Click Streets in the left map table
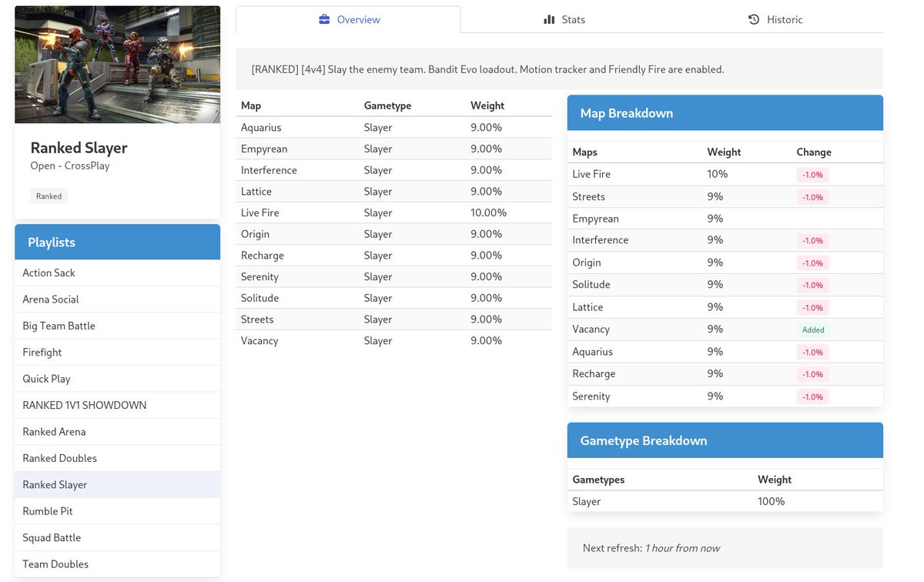This screenshot has width=924, height=582. [x=257, y=319]
